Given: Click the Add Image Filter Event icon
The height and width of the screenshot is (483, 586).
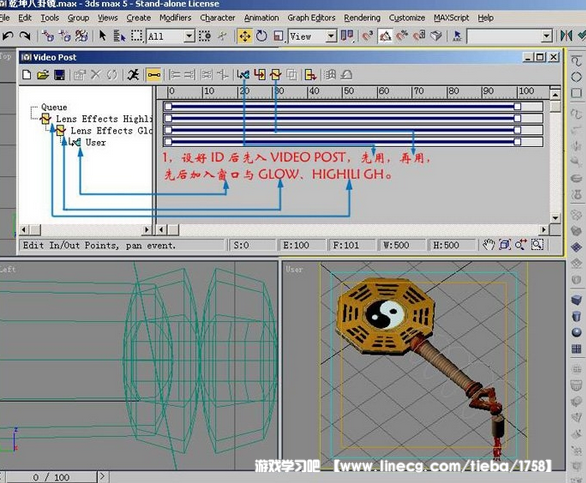Looking at the screenshot, I should (276, 75).
